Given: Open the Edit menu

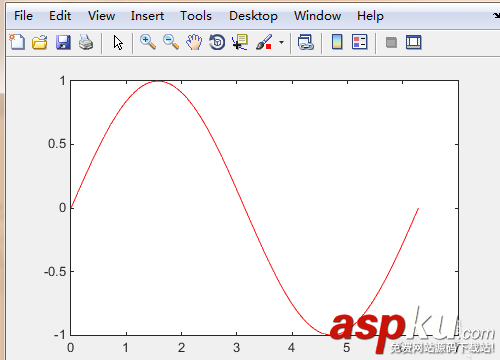Looking at the screenshot, I should tap(60, 16).
